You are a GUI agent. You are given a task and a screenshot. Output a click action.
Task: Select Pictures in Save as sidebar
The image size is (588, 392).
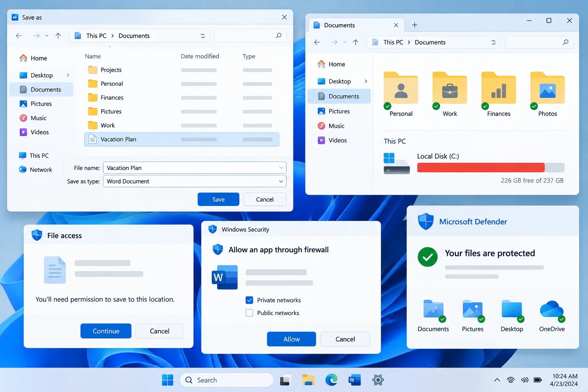(x=41, y=104)
